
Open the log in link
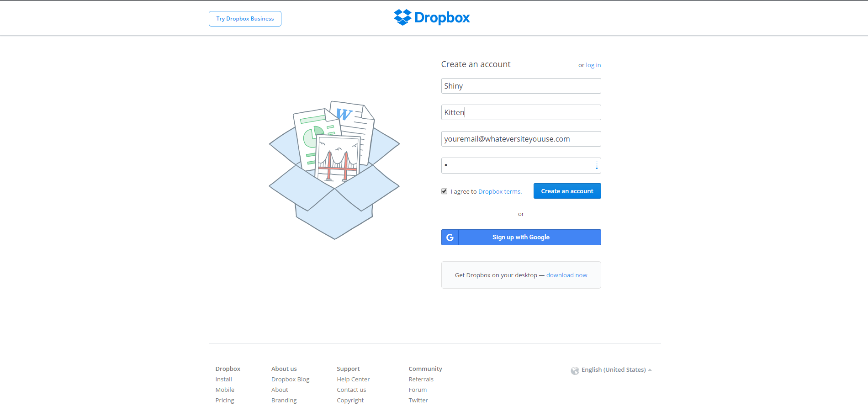coord(593,65)
